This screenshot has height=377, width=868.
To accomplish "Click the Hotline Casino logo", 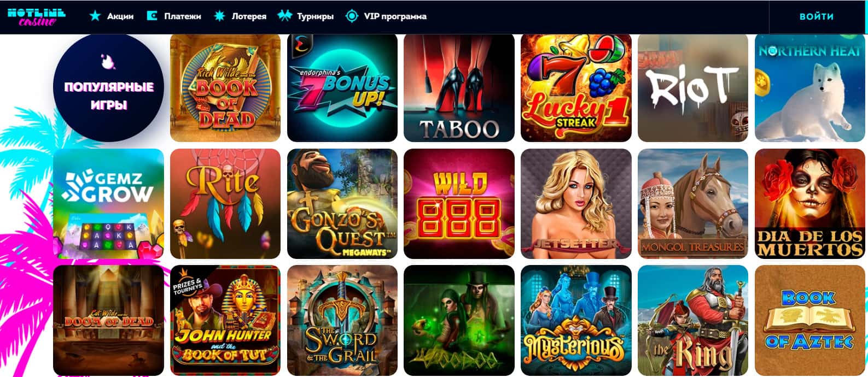I will [x=37, y=16].
